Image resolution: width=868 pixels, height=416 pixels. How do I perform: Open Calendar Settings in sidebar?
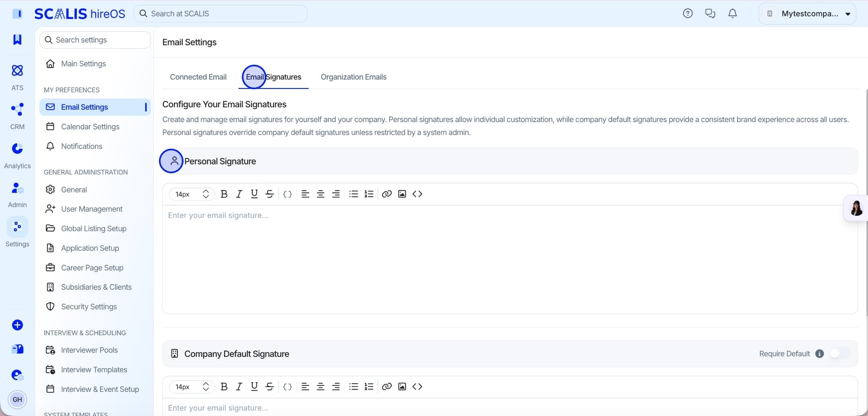point(95,127)
